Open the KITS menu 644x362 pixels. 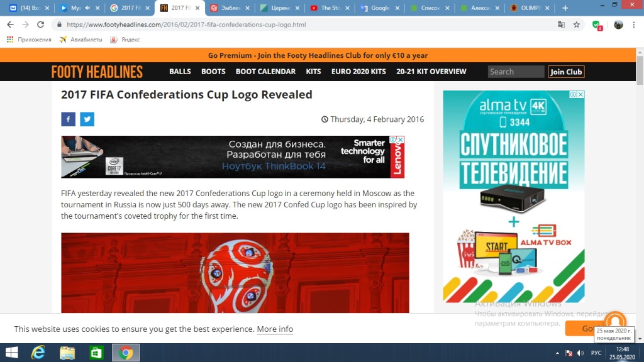(x=313, y=72)
